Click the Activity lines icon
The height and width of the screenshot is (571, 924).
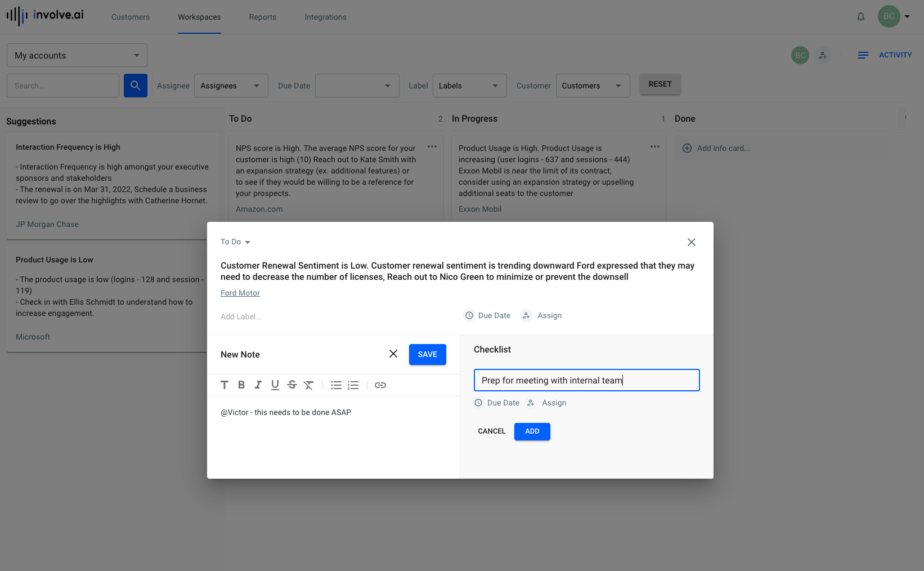click(x=863, y=55)
